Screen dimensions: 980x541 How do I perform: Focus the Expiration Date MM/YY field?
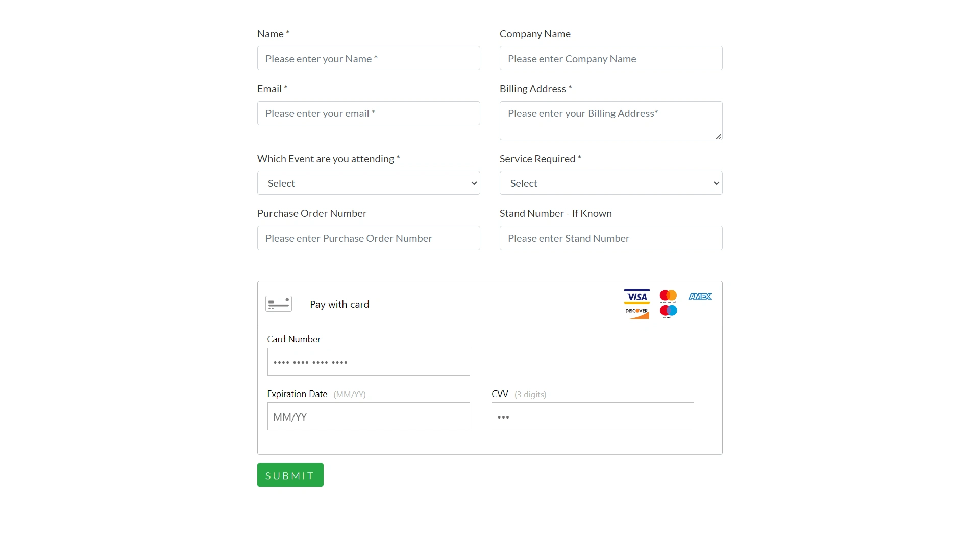pos(369,416)
